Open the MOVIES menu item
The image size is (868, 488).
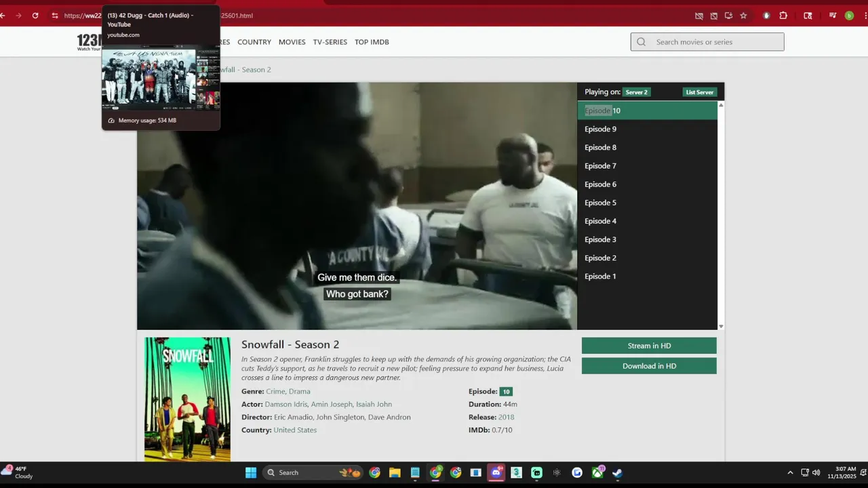pos(292,42)
